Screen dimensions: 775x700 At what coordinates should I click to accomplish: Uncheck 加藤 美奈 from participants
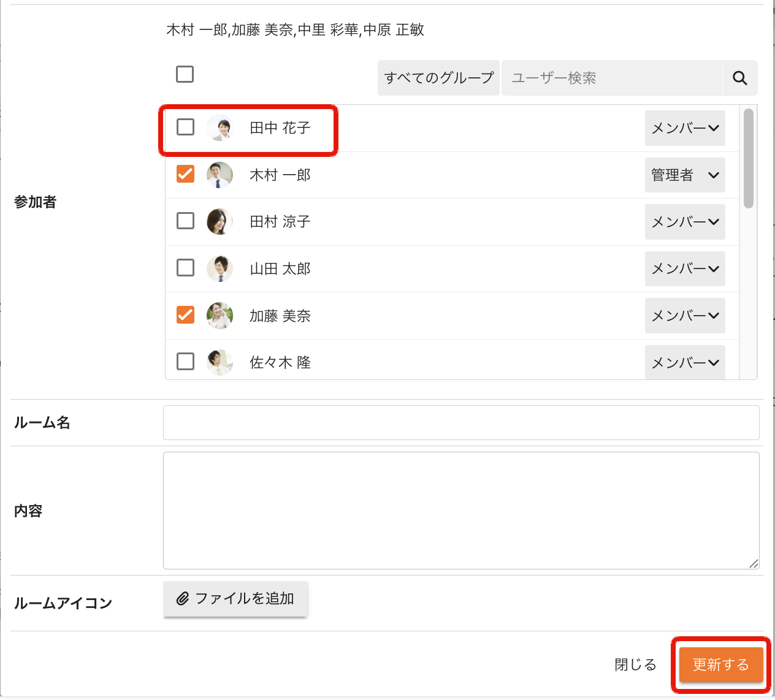185,315
